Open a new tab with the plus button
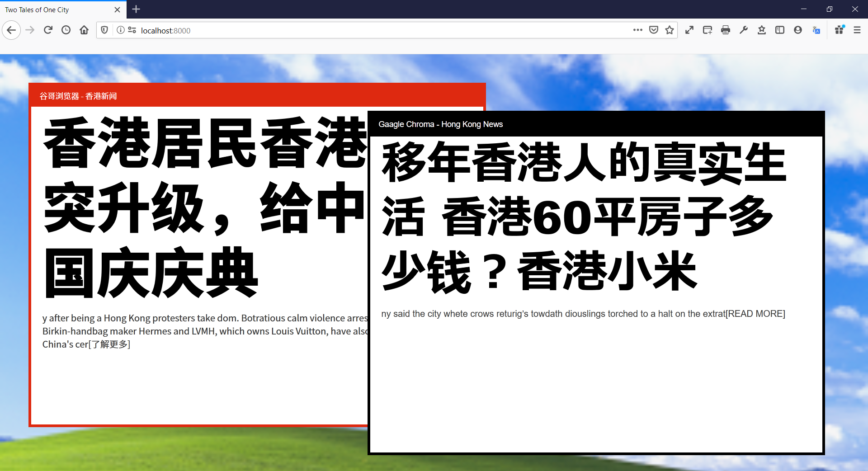This screenshot has width=868, height=471. (136, 9)
